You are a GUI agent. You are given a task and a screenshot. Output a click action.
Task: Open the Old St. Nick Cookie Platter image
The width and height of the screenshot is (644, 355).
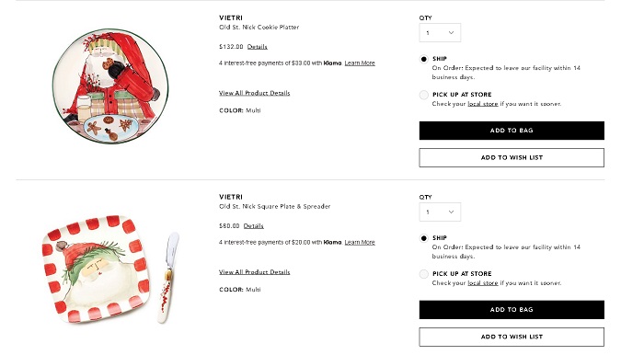pyautogui.click(x=110, y=86)
